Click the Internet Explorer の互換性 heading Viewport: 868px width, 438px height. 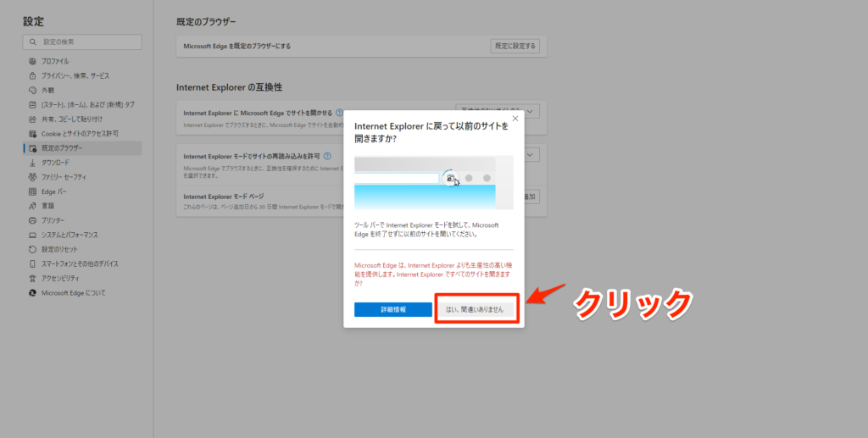229,87
